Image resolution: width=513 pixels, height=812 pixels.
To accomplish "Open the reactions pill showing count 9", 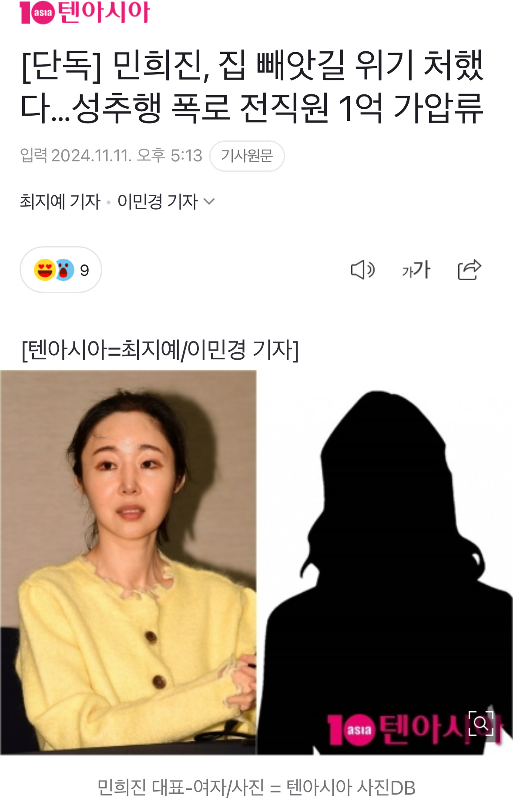I will [x=61, y=270].
